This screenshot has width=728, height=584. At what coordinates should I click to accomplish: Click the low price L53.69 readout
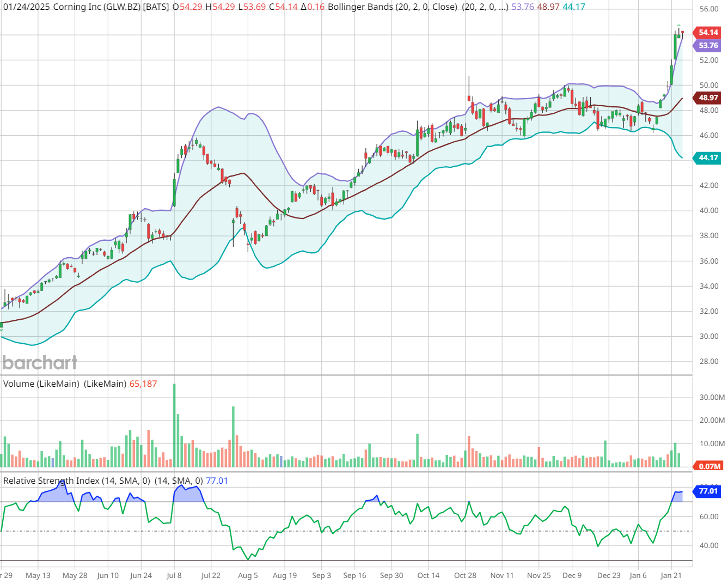point(252,7)
